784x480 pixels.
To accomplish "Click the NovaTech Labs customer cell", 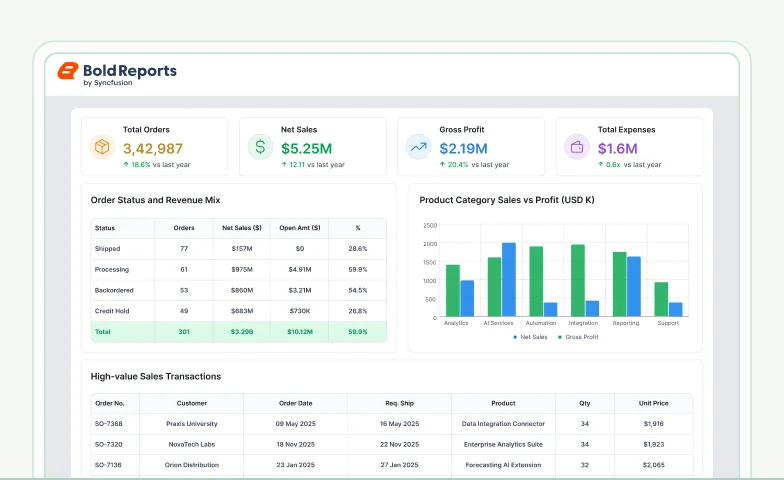I will [x=192, y=444].
